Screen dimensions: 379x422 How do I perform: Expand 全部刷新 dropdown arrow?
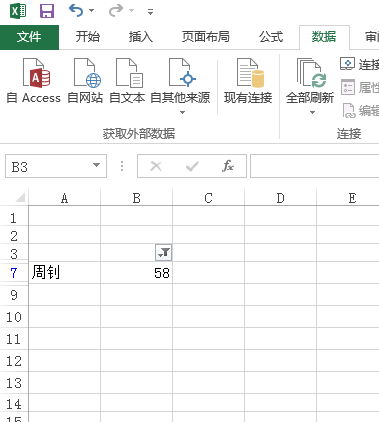pos(312,112)
